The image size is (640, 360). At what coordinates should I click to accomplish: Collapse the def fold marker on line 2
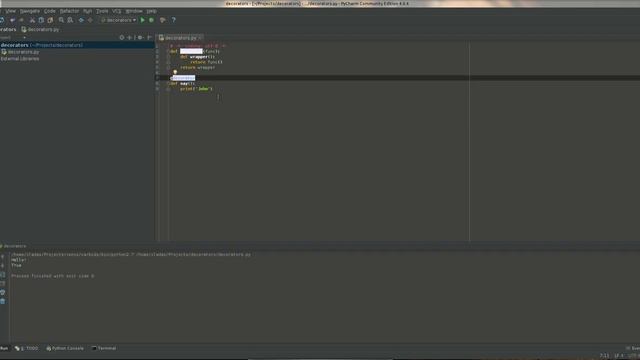click(x=168, y=51)
